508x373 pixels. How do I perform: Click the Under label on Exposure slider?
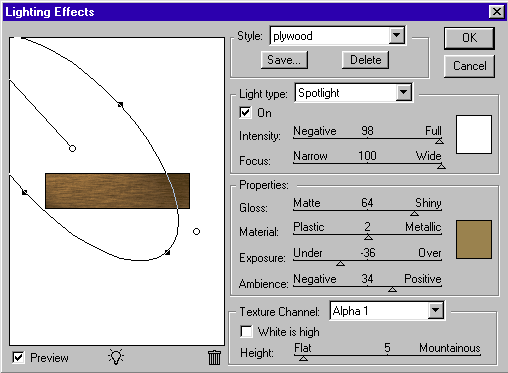coord(308,253)
